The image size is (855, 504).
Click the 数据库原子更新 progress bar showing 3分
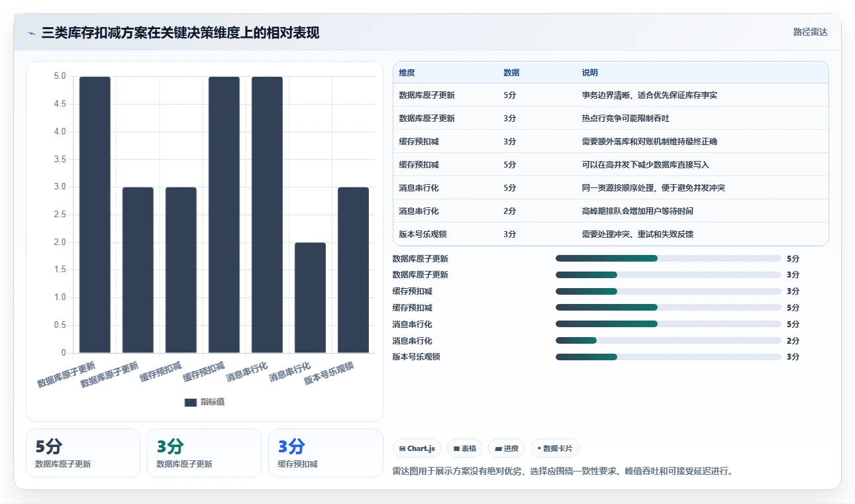668,275
